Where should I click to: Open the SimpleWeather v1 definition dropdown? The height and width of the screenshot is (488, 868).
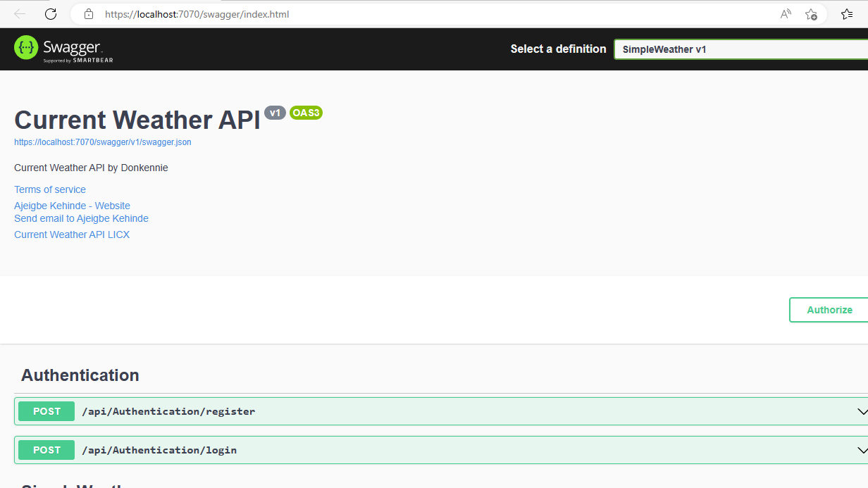[x=740, y=49]
